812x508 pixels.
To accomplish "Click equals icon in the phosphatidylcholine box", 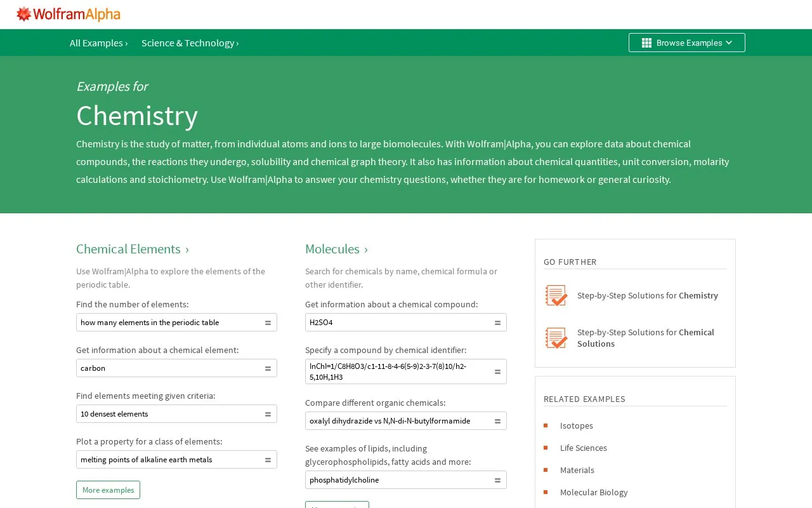I will click(497, 480).
